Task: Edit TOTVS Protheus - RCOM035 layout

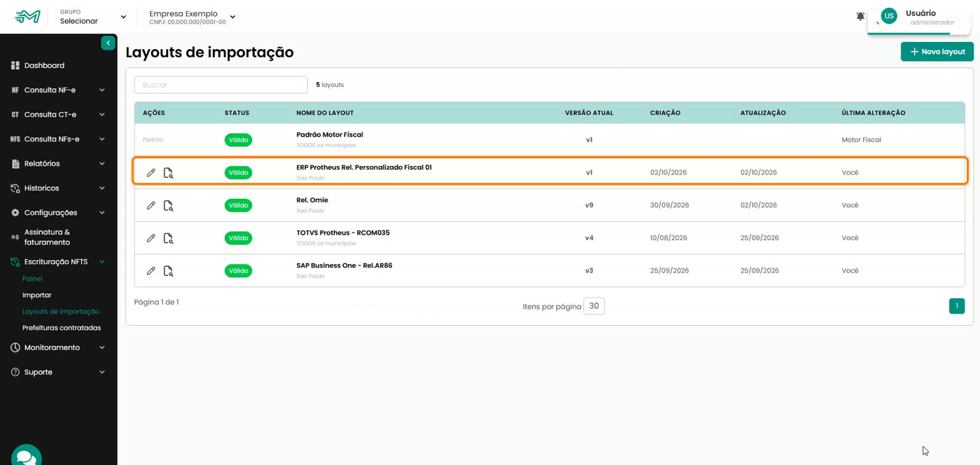Action: (150, 238)
